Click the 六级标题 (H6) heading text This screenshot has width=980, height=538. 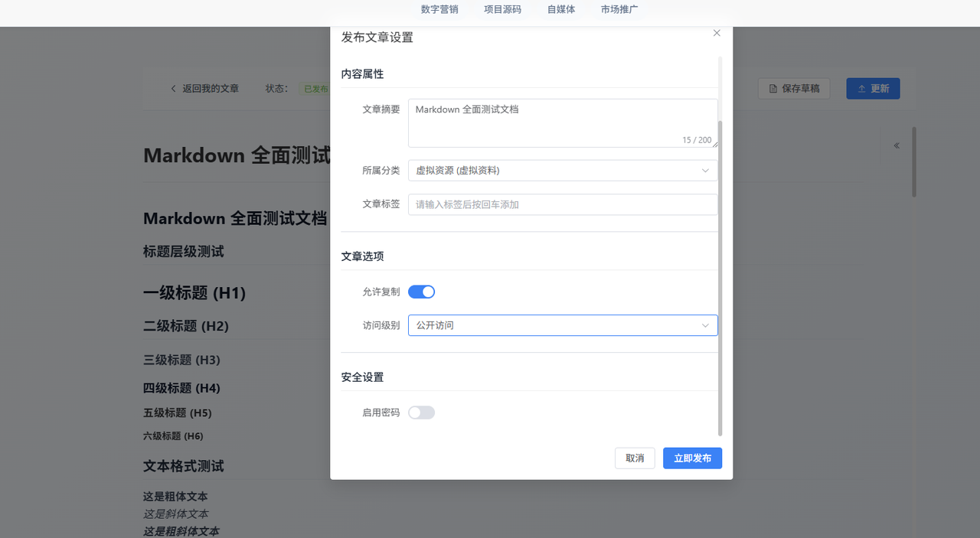pyautogui.click(x=173, y=436)
